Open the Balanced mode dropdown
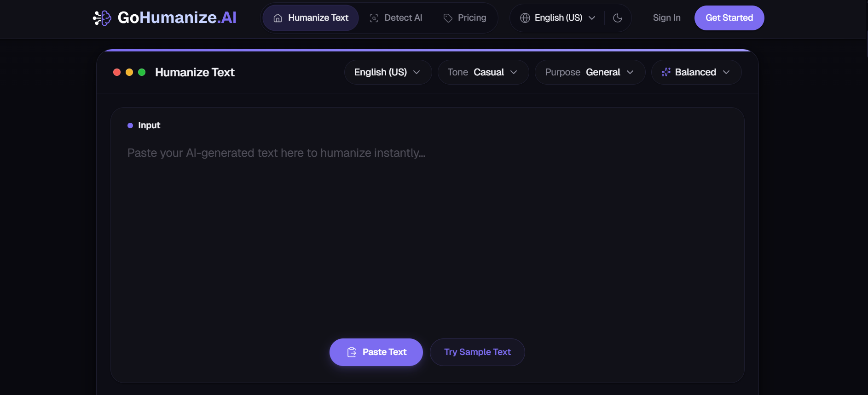Image resolution: width=868 pixels, height=395 pixels. [696, 72]
